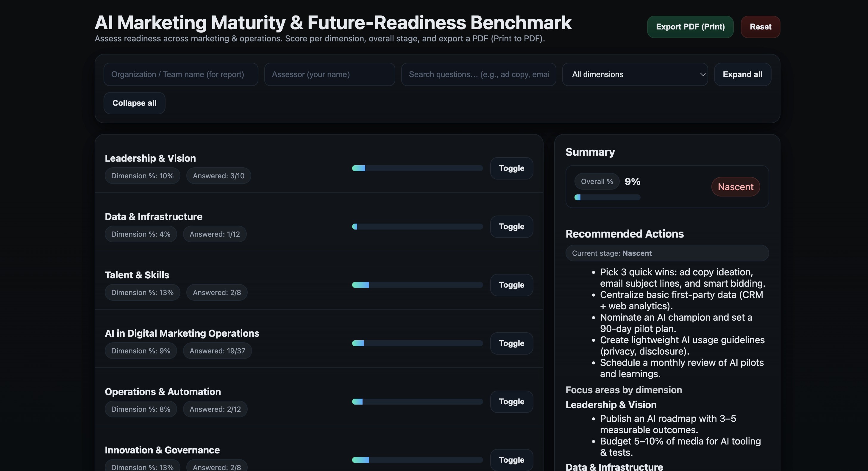Click the Answered: 19/37 badge
Screen dimensions: 868x471
(217, 351)
